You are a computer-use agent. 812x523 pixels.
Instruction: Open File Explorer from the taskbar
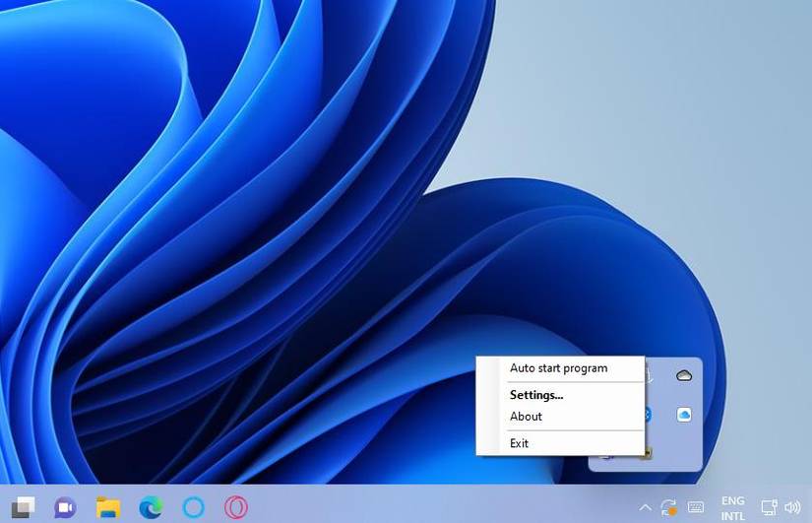[108, 507]
